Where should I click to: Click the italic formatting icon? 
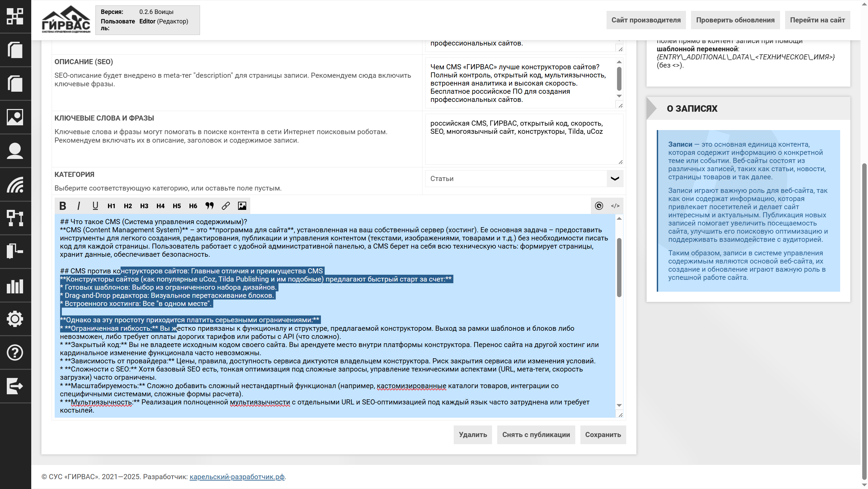(x=79, y=206)
